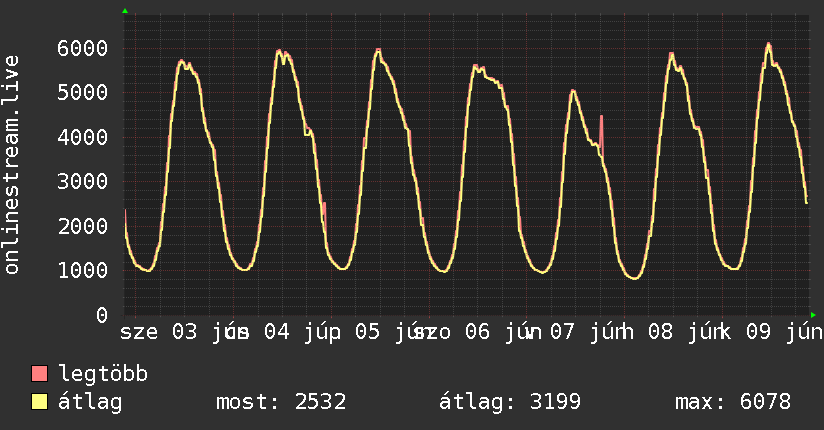Click the pink legtöbb legend color swatch
Screen dimensions: 824x430
[39, 374]
